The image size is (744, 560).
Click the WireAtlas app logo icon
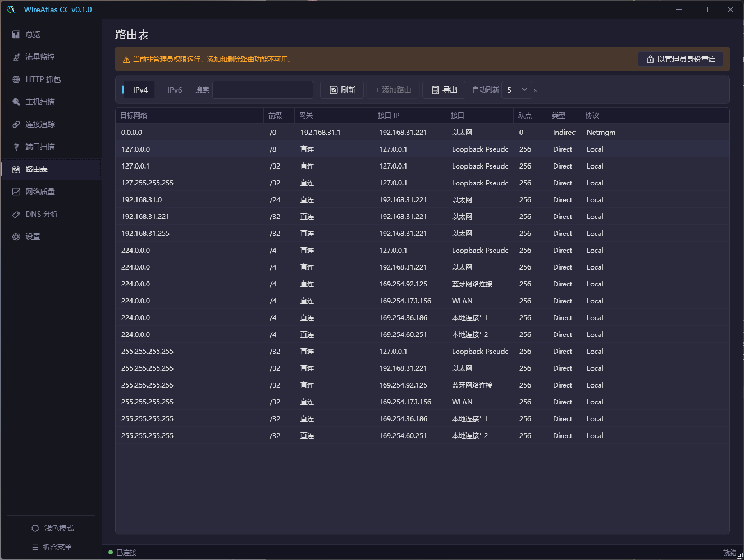(11, 10)
